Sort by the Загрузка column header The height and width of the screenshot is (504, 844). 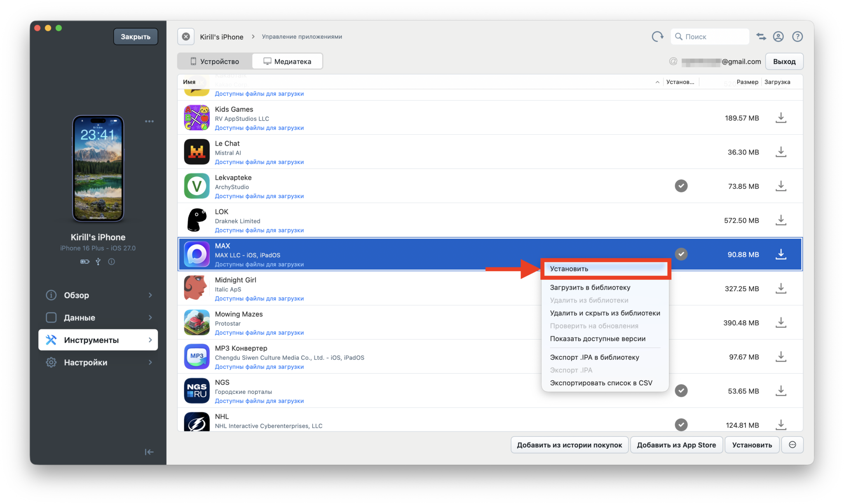tap(777, 82)
